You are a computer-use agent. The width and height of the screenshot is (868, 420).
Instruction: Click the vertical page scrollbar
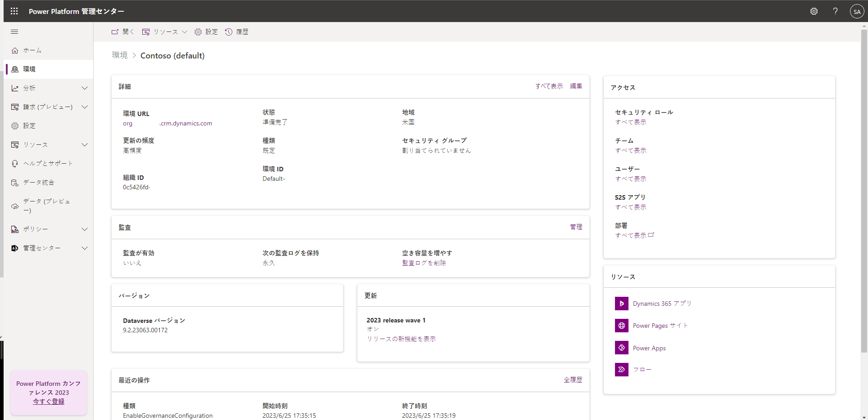click(864, 191)
